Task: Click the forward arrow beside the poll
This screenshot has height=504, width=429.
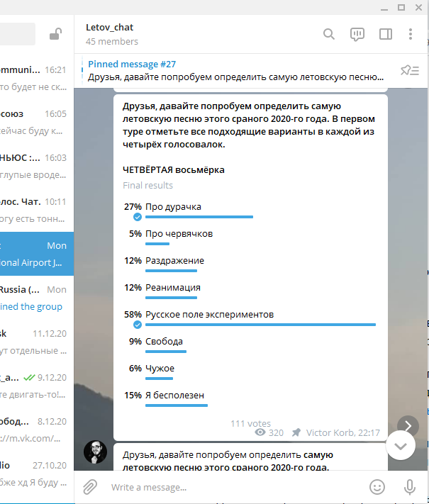Action: (x=408, y=426)
